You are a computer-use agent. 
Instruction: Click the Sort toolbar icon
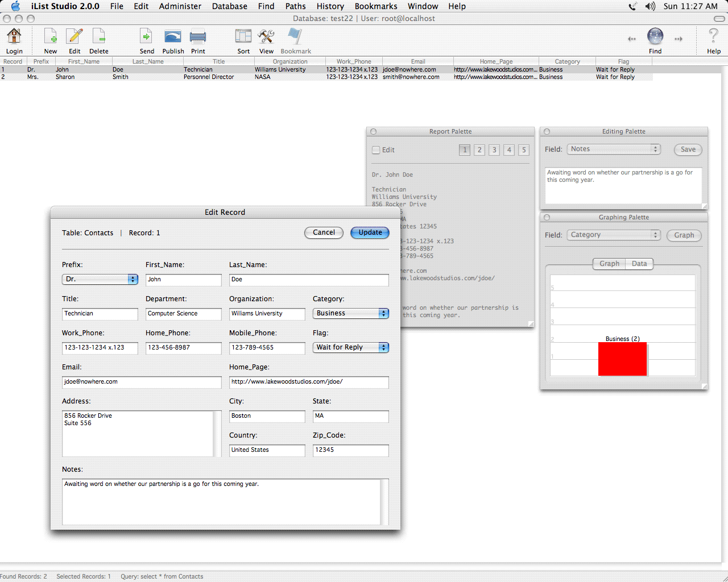243,36
